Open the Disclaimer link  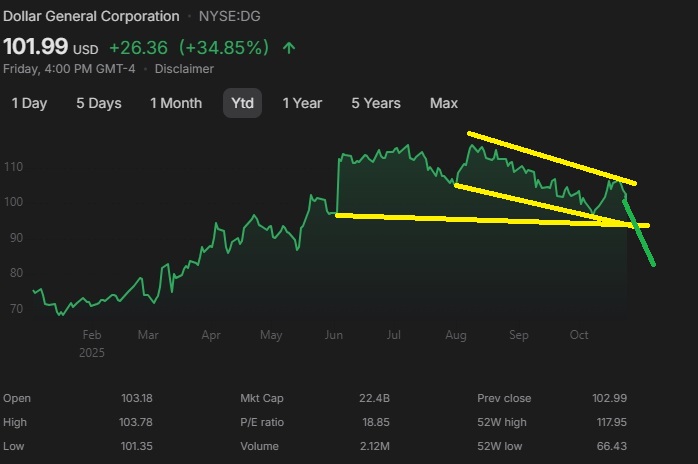(x=184, y=69)
